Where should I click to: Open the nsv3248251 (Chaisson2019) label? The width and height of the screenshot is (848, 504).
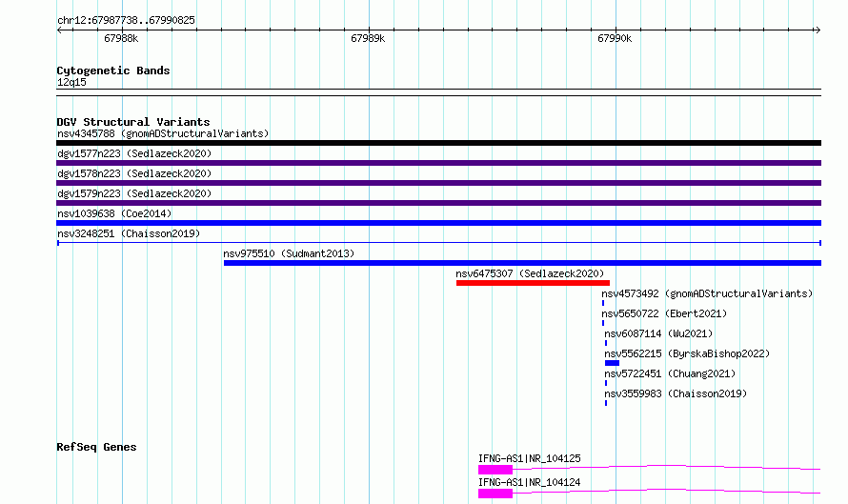tap(129, 233)
